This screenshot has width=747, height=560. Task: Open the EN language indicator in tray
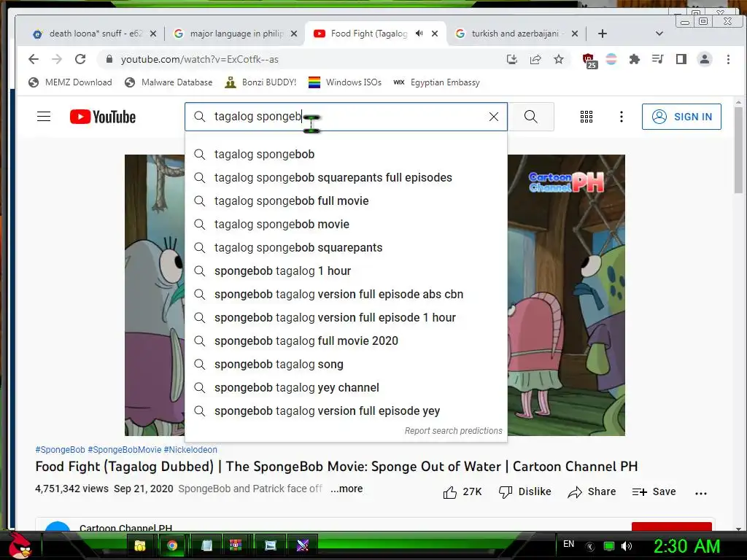pyautogui.click(x=568, y=544)
